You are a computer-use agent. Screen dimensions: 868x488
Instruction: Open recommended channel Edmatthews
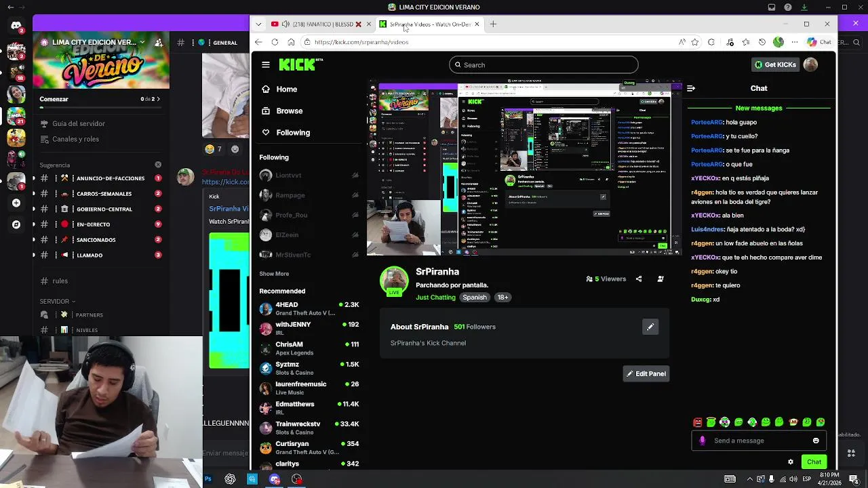309,408
